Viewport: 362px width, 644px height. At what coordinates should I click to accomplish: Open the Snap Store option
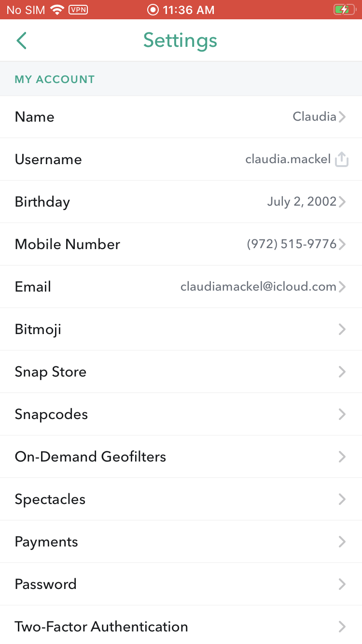click(181, 372)
